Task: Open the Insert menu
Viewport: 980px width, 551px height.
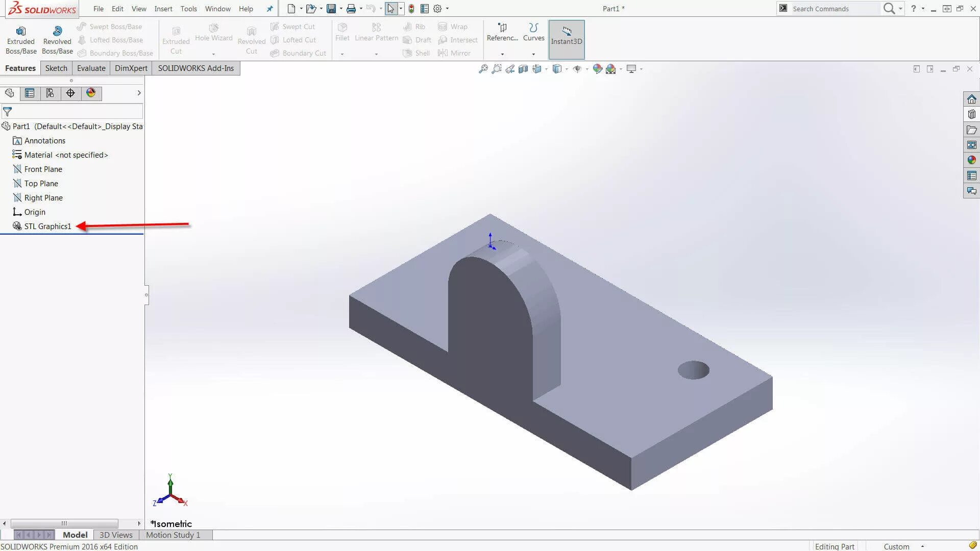Action: pos(163,9)
